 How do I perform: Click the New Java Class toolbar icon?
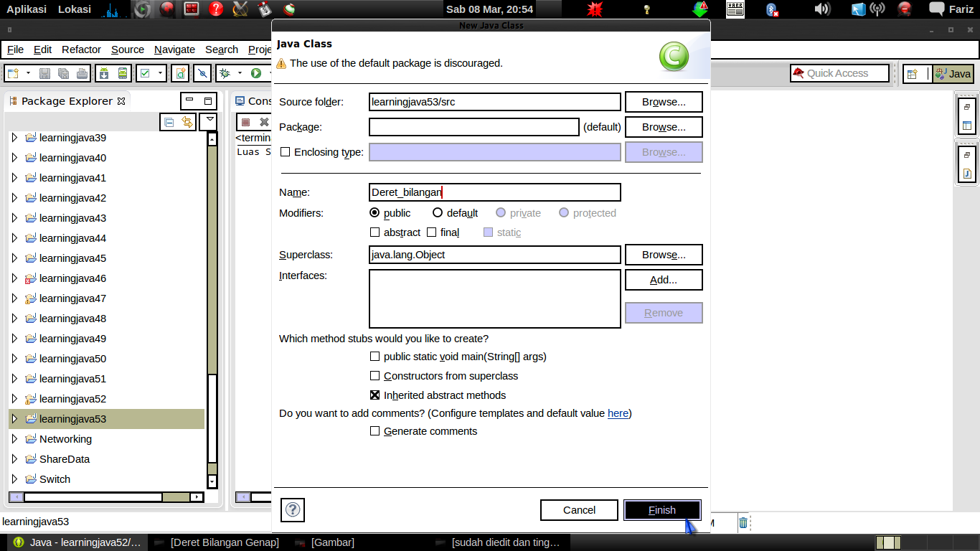point(181,73)
